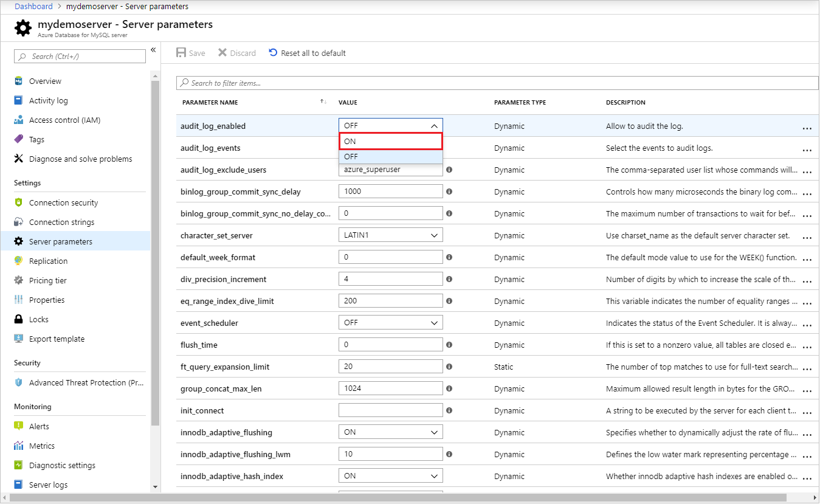This screenshot has width=820, height=504.
Task: Open the character_set_server LATIN1 dropdown
Action: click(391, 235)
